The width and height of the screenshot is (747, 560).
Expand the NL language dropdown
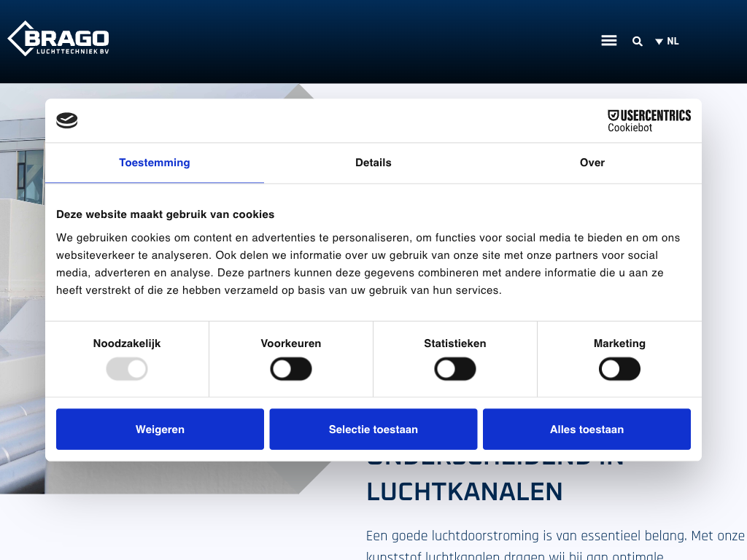click(667, 42)
